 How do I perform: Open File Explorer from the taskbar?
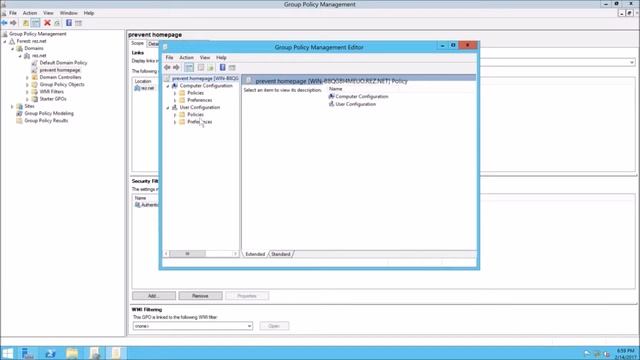[x=72, y=353]
